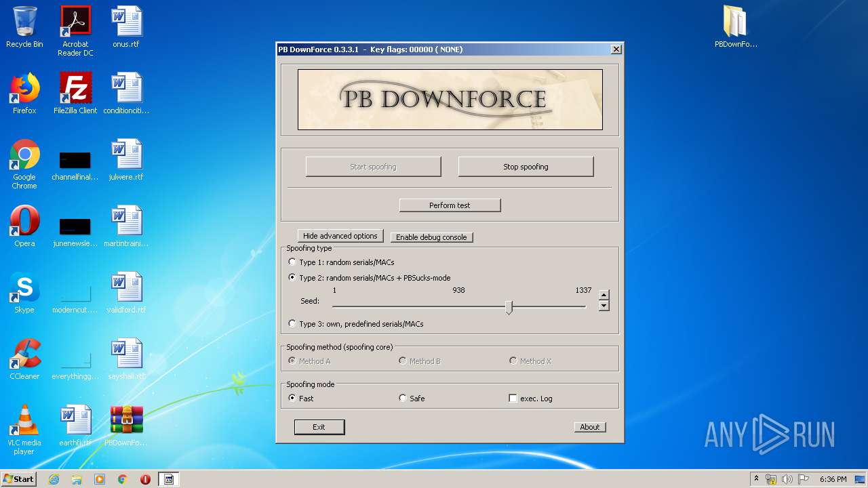Launch CCleaner desktop shortcut
The image size is (868, 488).
point(24,359)
